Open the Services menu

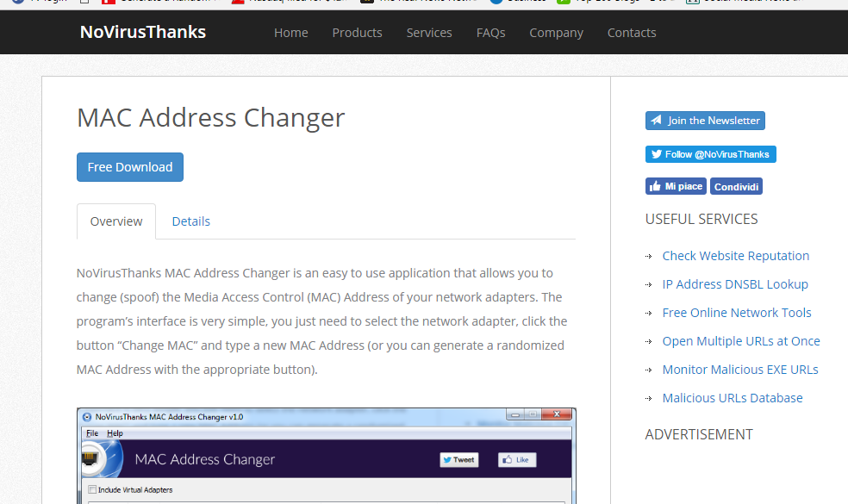pos(429,33)
